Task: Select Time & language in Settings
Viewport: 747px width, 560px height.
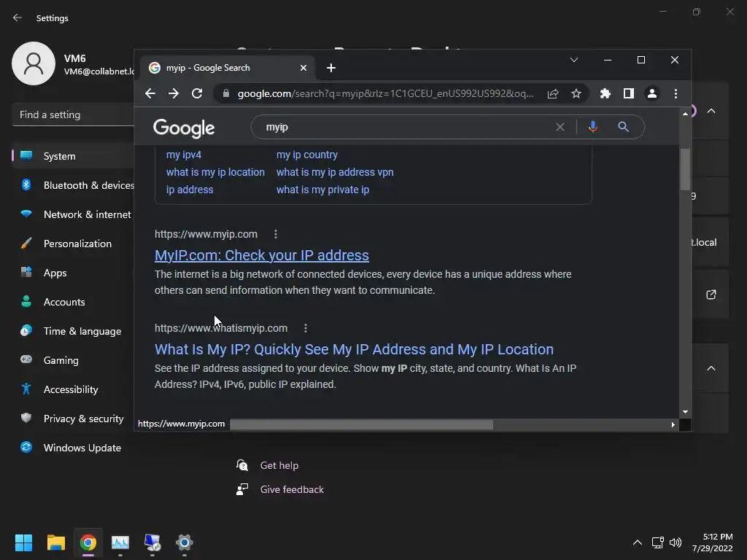Action: pyautogui.click(x=73, y=332)
